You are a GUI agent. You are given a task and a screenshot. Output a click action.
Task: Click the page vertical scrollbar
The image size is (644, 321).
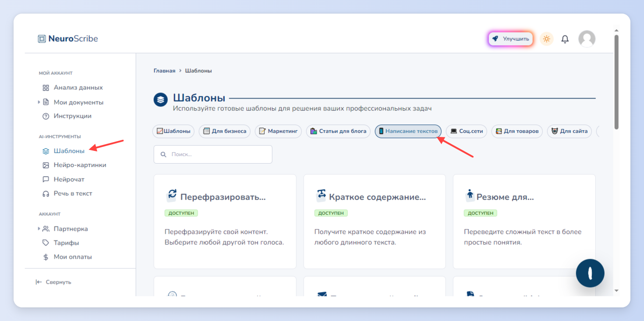click(x=616, y=82)
